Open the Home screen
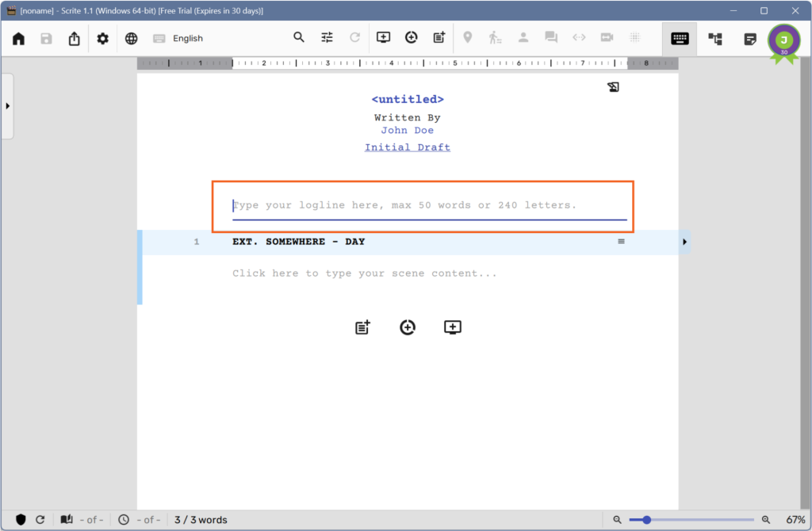 pos(17,37)
